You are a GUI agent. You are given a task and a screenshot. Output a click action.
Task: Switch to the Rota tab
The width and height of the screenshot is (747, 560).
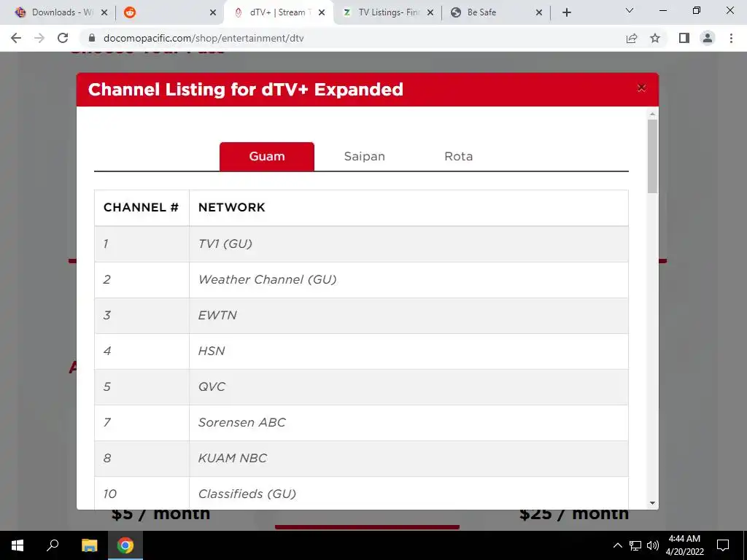click(x=458, y=156)
